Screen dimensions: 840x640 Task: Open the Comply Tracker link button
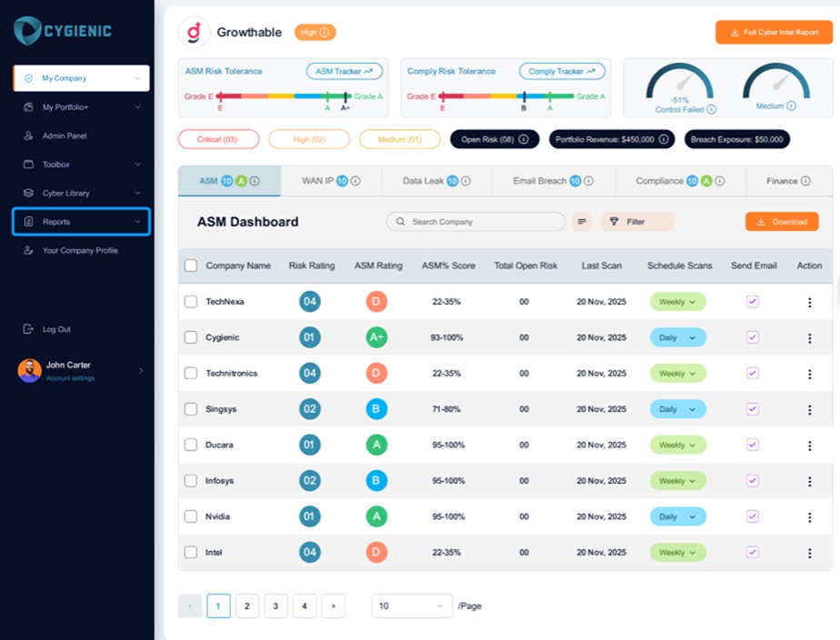coord(562,71)
